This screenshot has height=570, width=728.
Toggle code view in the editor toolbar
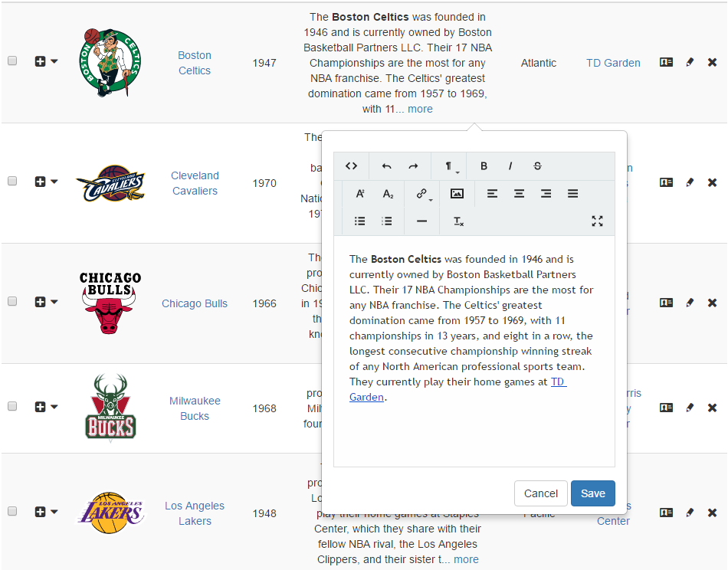351,166
